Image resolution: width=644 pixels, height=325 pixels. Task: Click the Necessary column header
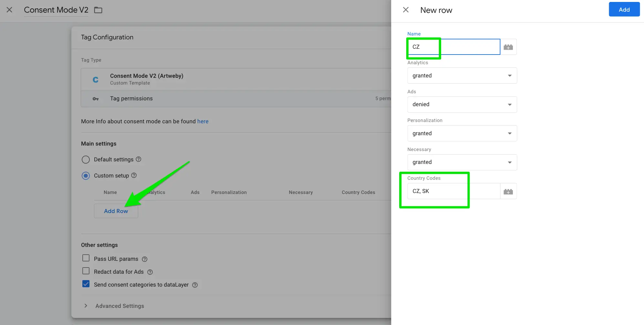(301, 192)
